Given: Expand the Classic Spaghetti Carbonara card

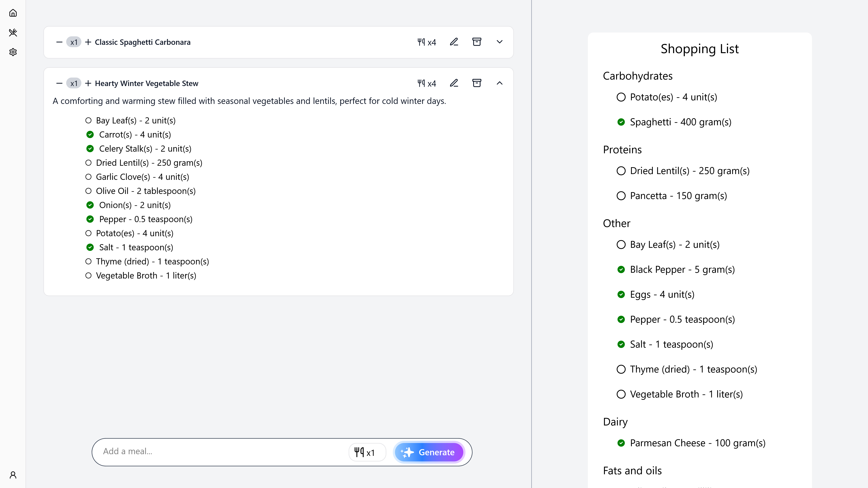Looking at the screenshot, I should 499,42.
